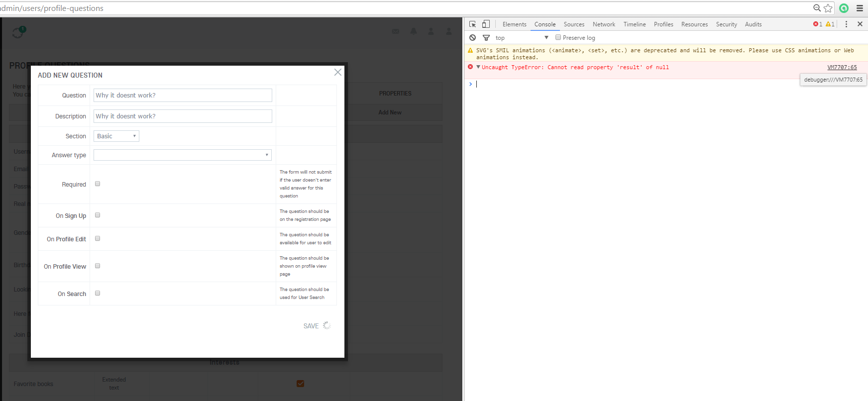Collapse the Uncaught TypeError message triangle
This screenshot has width=868, height=401.
(478, 67)
